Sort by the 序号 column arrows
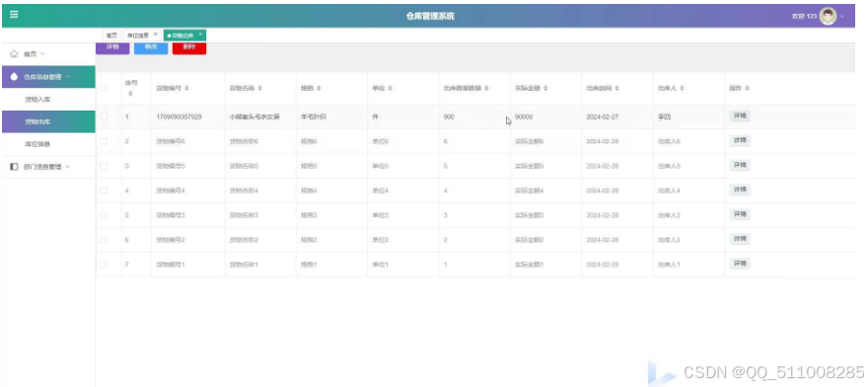 130,94
